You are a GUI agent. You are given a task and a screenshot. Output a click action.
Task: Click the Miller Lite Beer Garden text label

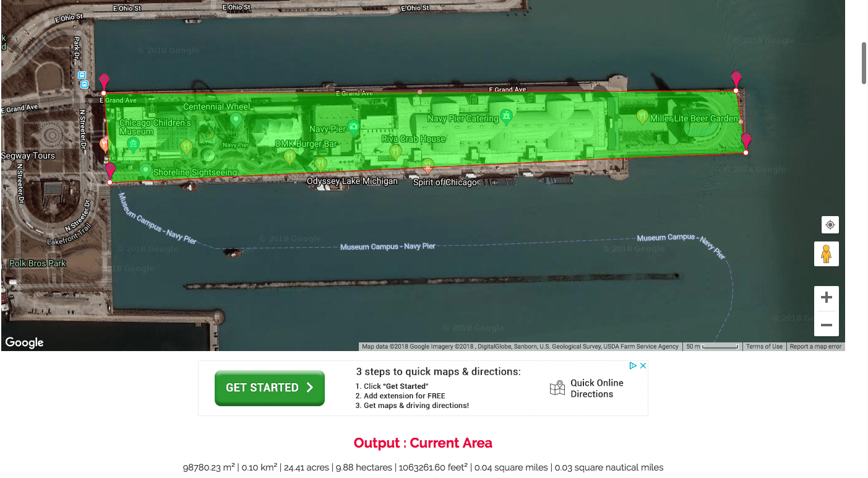[x=694, y=118]
